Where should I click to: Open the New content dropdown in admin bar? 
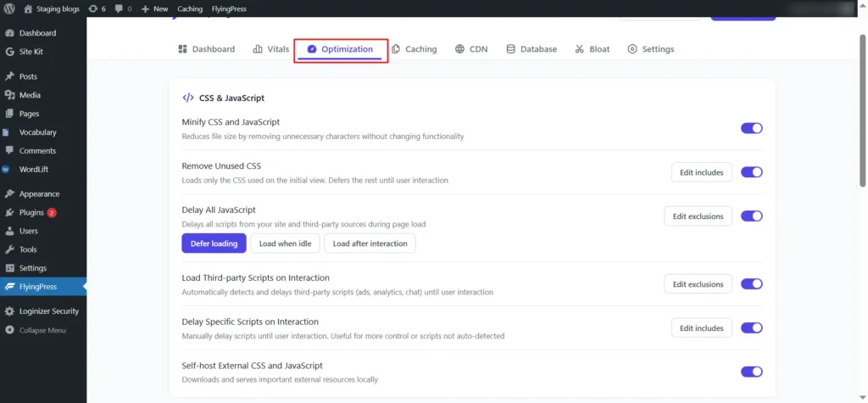(x=154, y=8)
